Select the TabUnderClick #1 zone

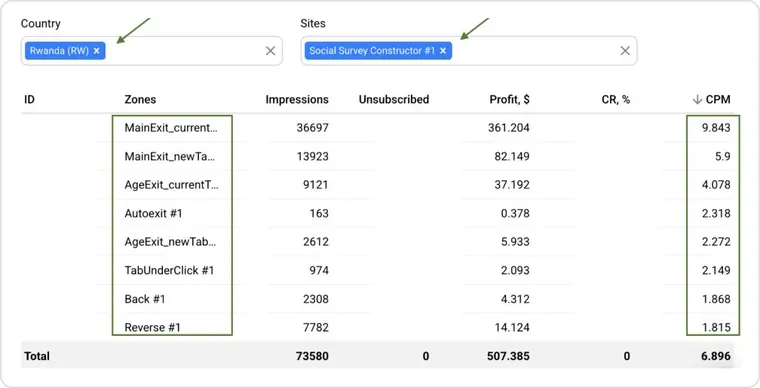click(x=169, y=270)
